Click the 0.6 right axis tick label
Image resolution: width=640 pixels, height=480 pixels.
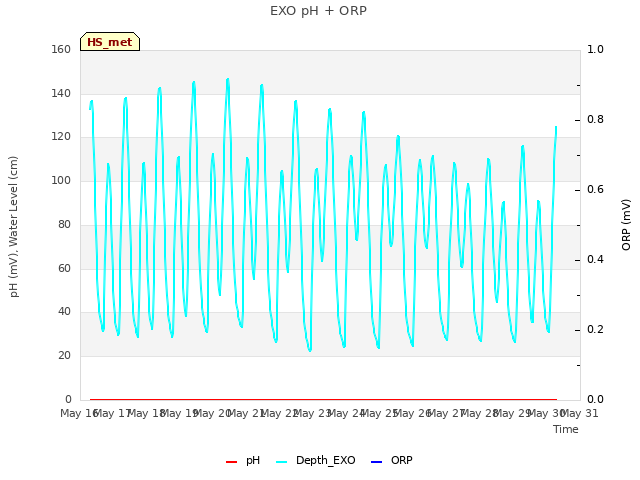pos(595,189)
